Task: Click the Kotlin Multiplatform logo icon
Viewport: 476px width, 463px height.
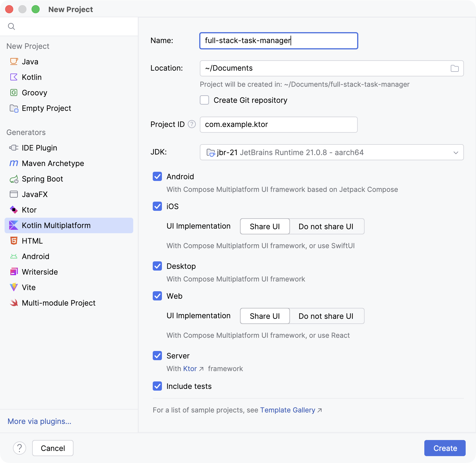Action: [14, 225]
